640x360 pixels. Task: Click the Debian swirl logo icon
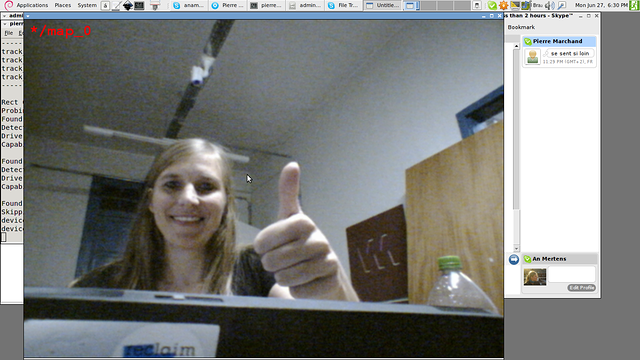pyautogui.click(x=8, y=5)
